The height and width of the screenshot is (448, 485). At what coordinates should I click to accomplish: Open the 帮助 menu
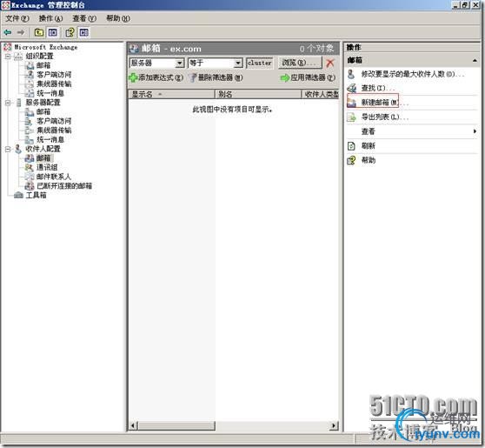click(118, 18)
